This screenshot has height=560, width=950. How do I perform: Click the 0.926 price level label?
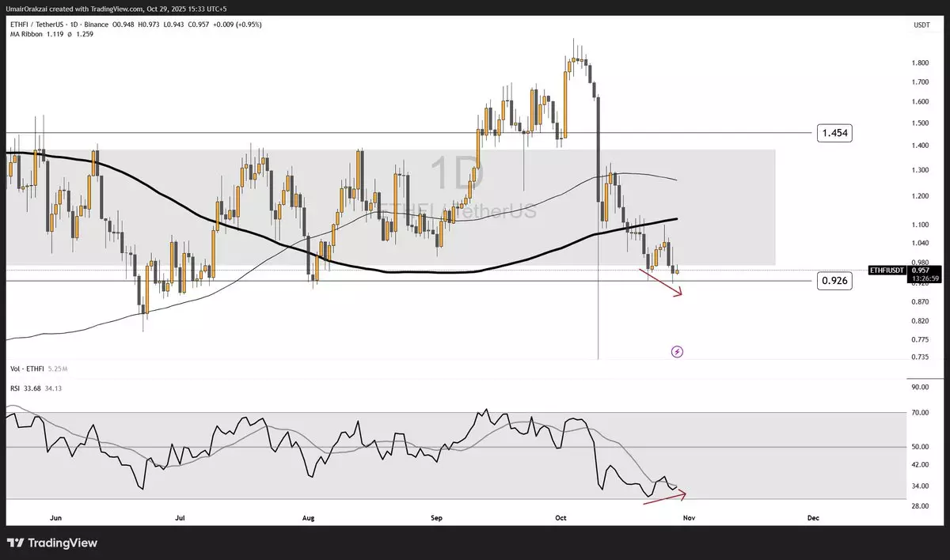834,280
